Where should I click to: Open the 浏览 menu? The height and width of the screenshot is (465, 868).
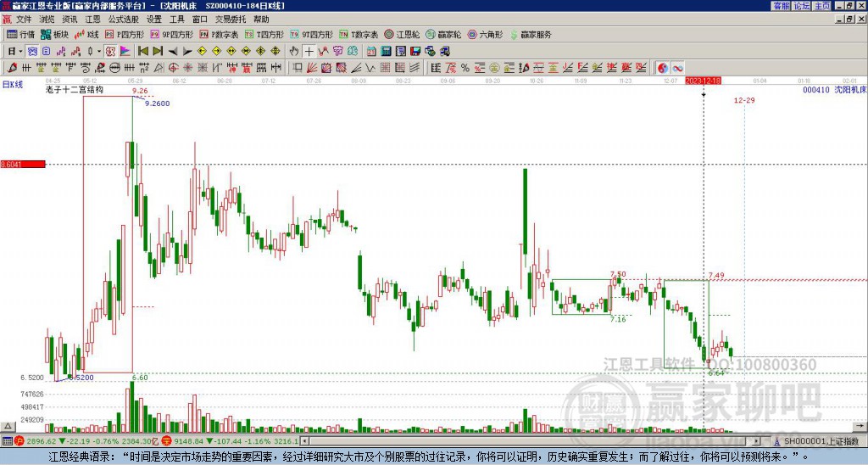[x=47, y=20]
